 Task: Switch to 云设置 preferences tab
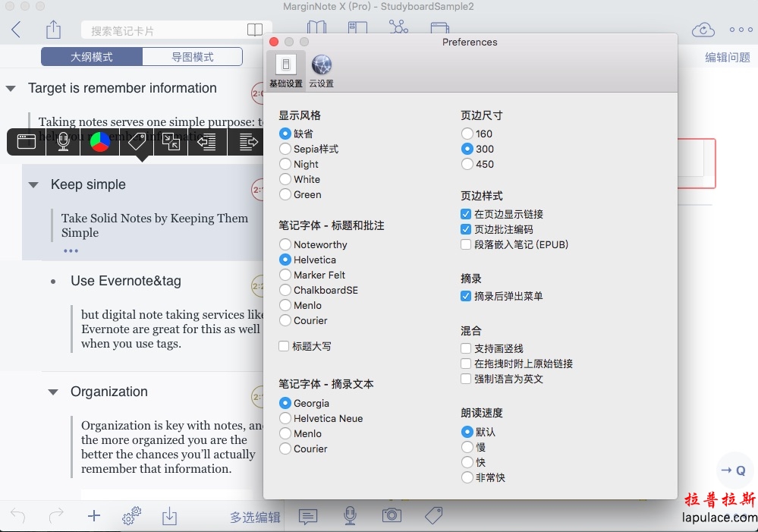(x=321, y=71)
